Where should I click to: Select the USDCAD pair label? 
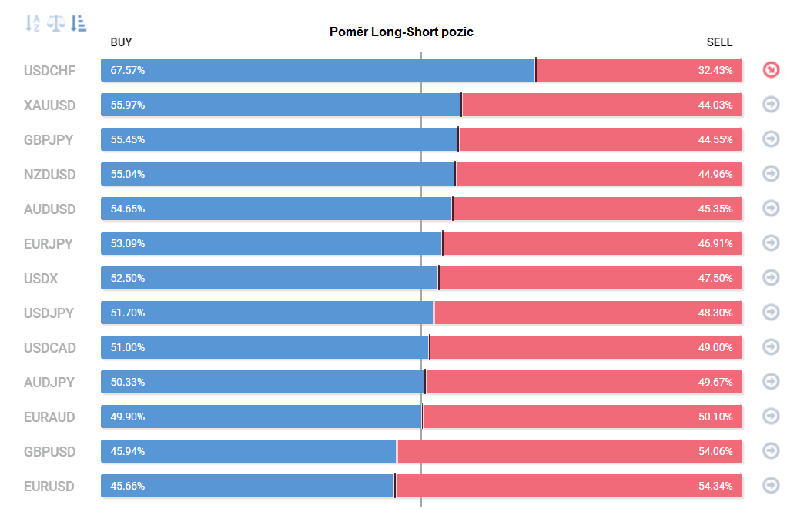[50, 347]
